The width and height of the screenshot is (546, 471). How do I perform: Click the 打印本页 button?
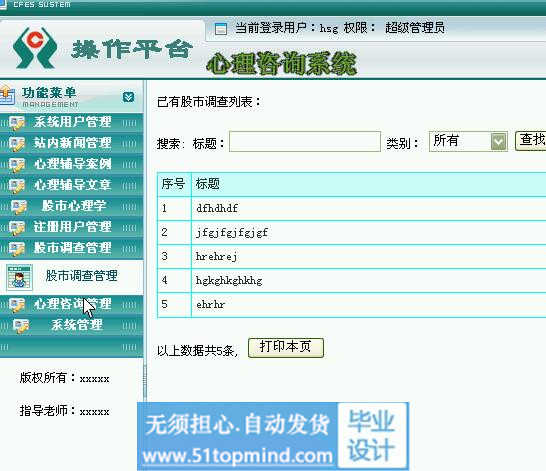pos(286,347)
